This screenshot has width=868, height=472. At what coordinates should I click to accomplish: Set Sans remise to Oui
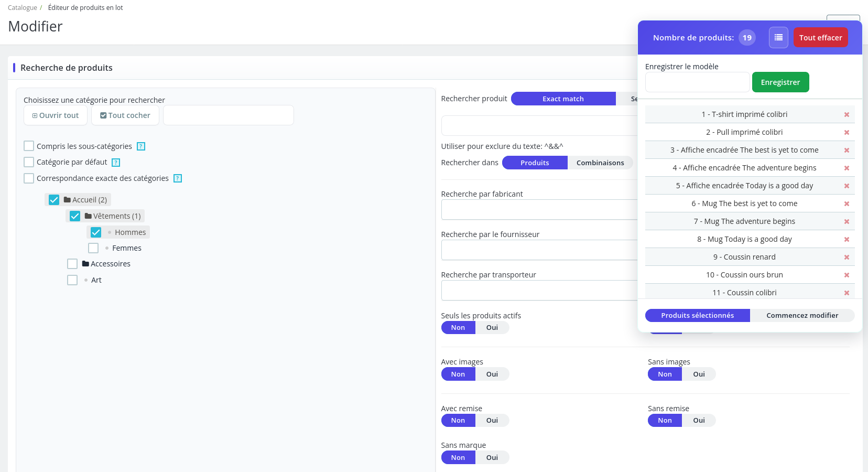[x=699, y=421]
